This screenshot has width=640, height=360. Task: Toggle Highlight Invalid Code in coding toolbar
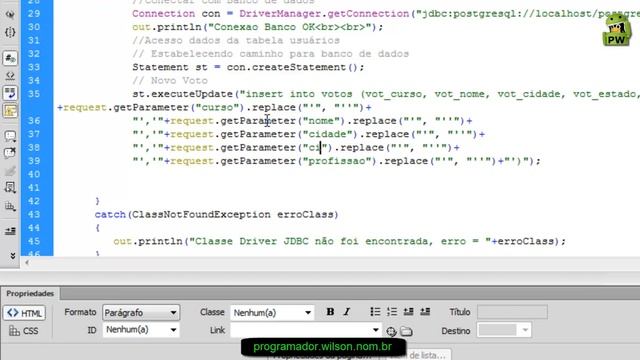[x=10, y=76]
